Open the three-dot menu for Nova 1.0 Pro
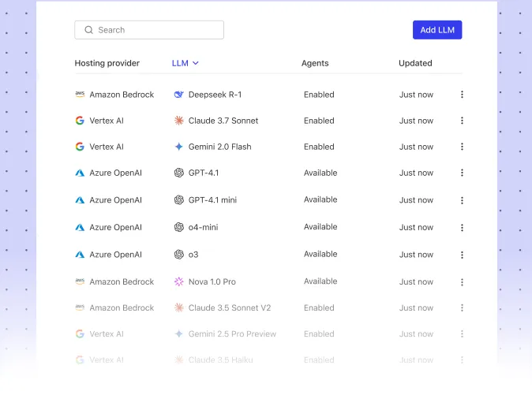This screenshot has width=532, height=410. (462, 282)
